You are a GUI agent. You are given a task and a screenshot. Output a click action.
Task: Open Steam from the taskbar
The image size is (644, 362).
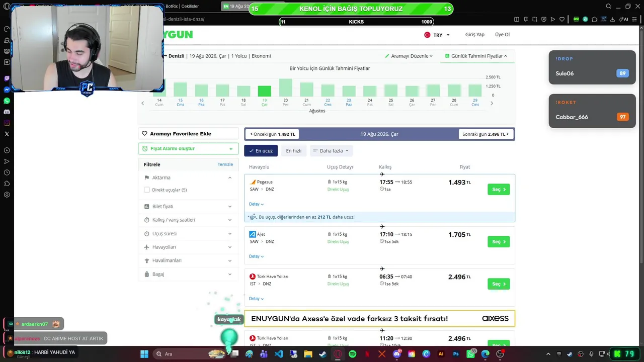pos(323,354)
